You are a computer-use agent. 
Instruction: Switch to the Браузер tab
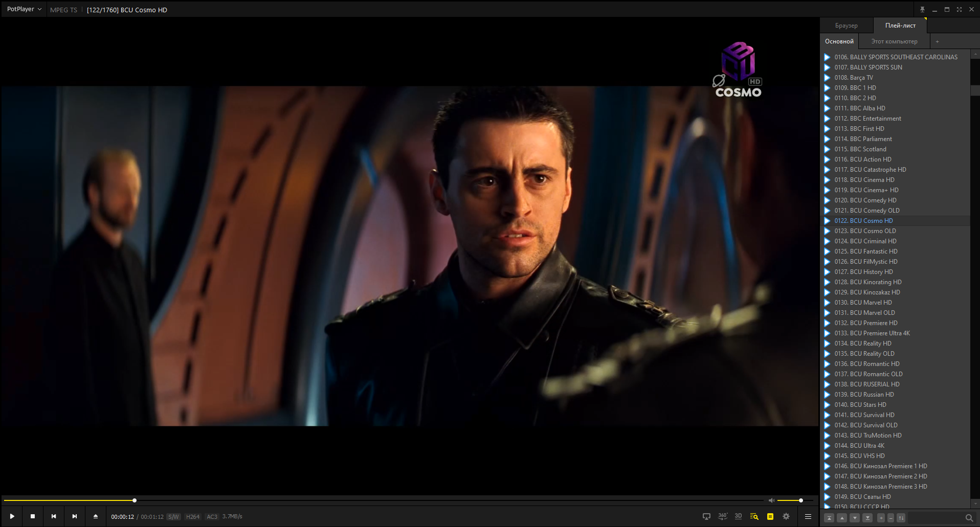tap(847, 26)
